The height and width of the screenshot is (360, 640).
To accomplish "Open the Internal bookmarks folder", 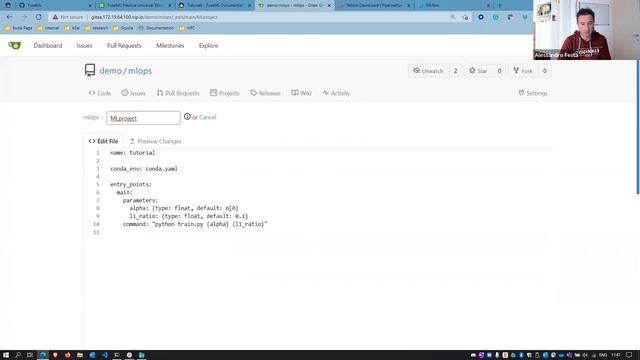I will [x=48, y=28].
